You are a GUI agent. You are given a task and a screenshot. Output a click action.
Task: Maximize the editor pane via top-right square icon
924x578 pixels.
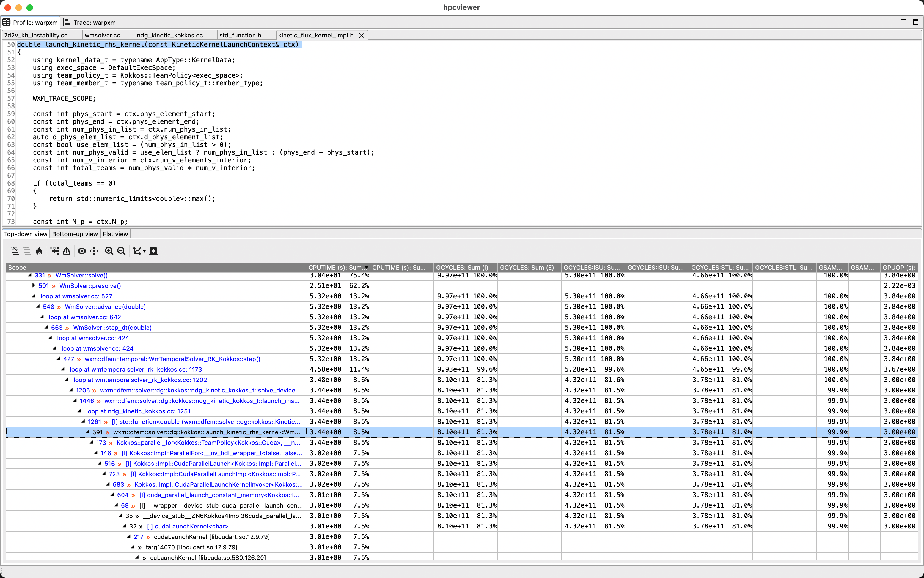point(915,22)
